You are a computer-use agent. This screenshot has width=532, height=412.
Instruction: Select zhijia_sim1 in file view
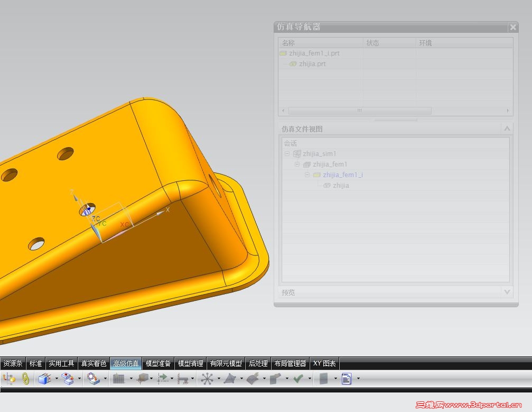[x=319, y=154]
